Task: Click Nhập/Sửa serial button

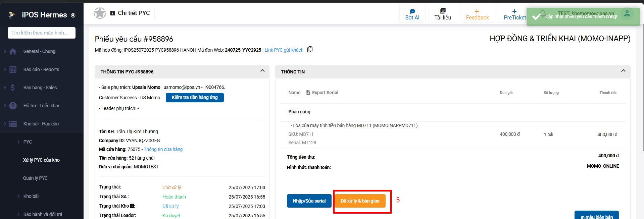Action: point(309,201)
